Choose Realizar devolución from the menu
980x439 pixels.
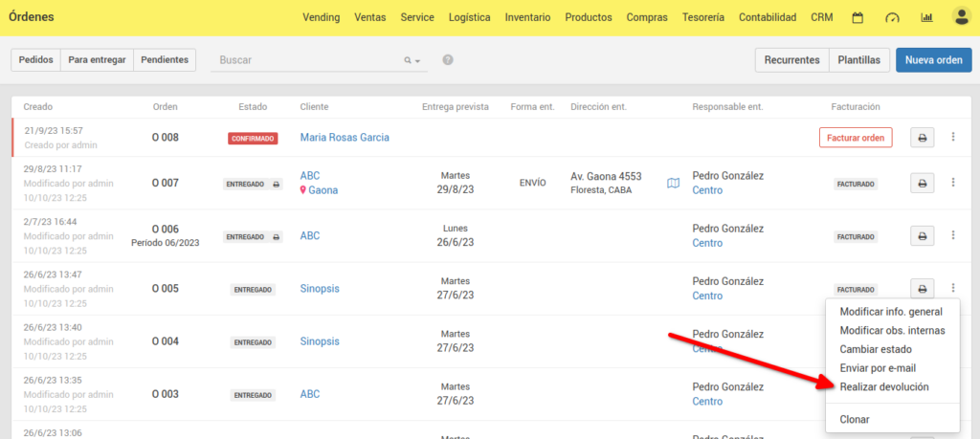883,386
